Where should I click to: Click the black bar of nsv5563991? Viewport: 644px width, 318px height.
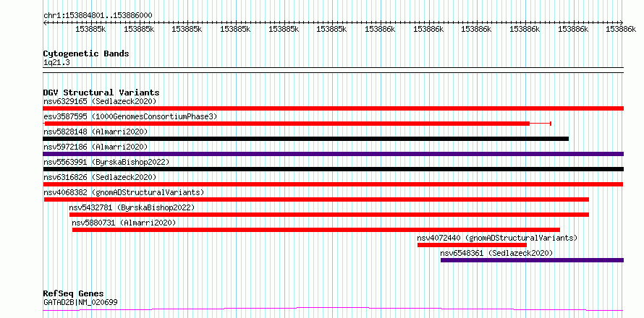pyautogui.click(x=334, y=169)
